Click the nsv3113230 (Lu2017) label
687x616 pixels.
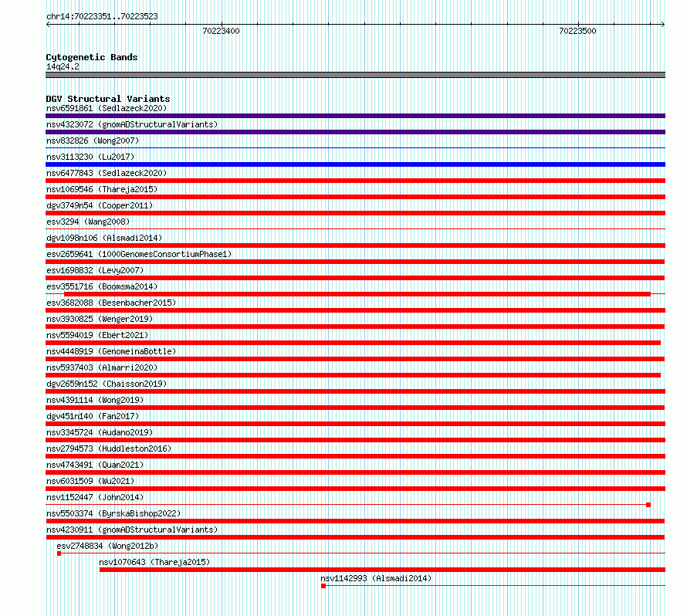(90, 157)
